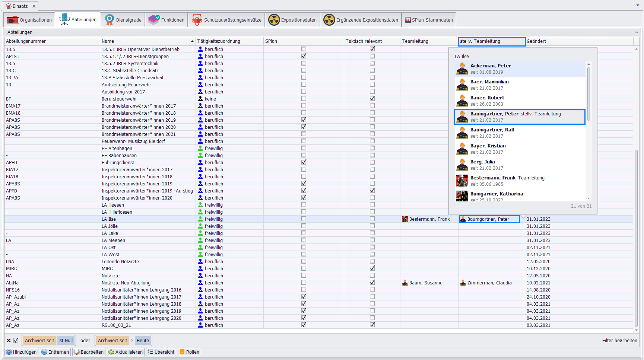This screenshot has height=360, width=644.
Task: Click Bestermann, Frank photo in popup list
Action: point(462,181)
